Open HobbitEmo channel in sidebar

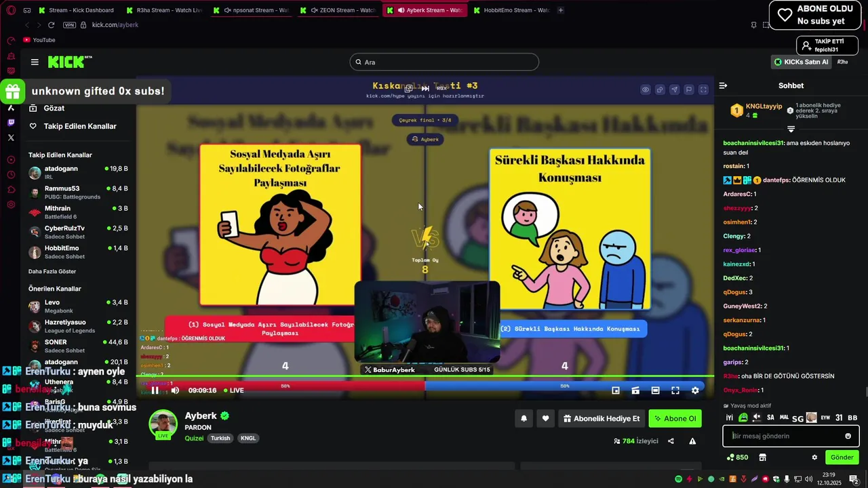[78, 252]
